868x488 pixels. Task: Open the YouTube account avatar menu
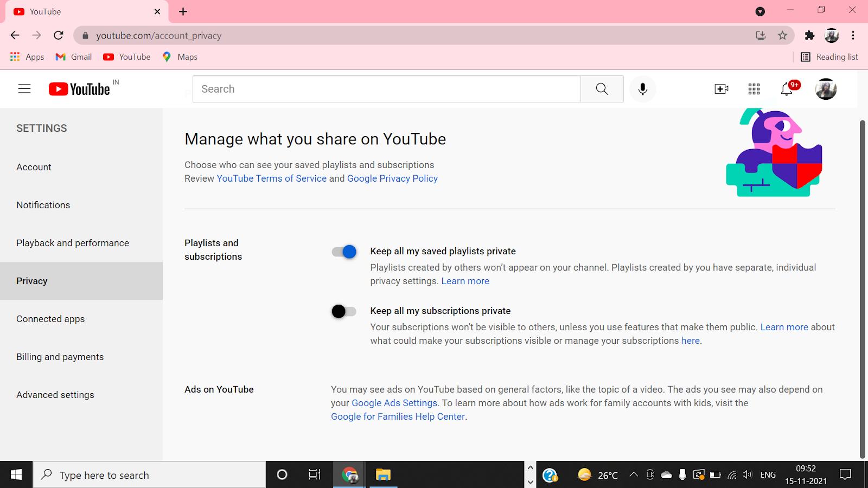826,89
